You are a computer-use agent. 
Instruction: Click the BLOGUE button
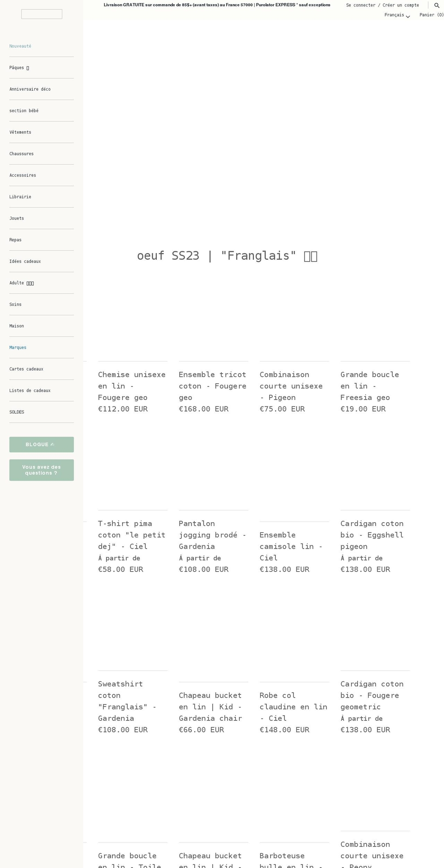pos(42,444)
